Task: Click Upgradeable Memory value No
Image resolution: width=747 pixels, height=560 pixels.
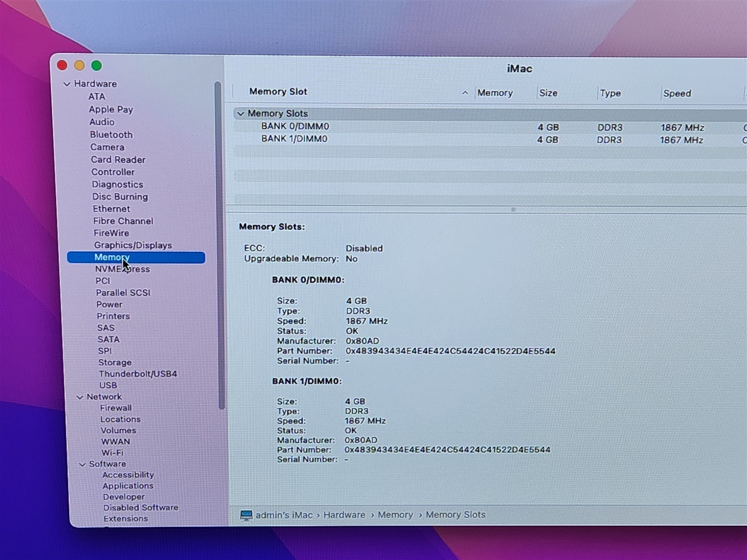Action: [x=352, y=259]
